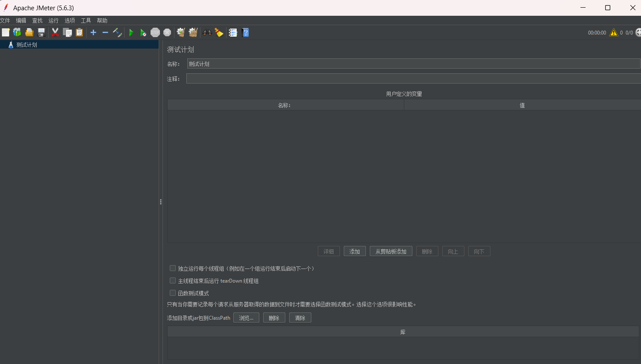641x364 pixels.
Task: Click the 0/0 thread count
Action: 629,33
